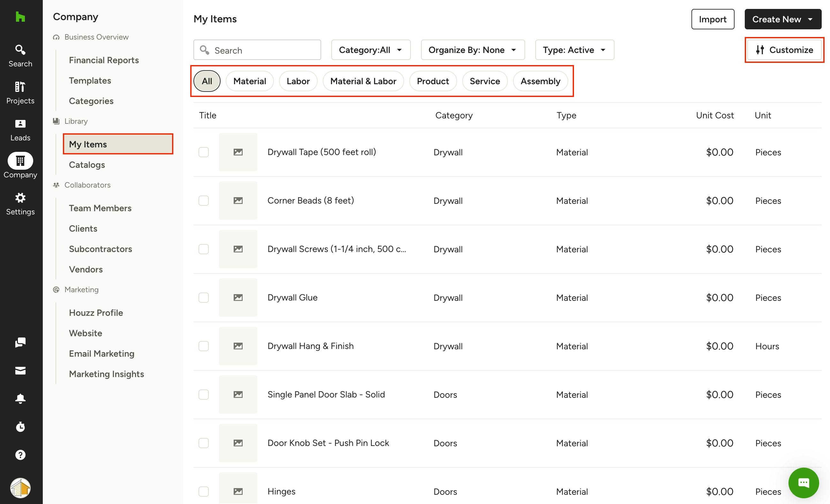Open the time tracker stopwatch icon
Screen dimensions: 830x504
pyautogui.click(x=20, y=427)
